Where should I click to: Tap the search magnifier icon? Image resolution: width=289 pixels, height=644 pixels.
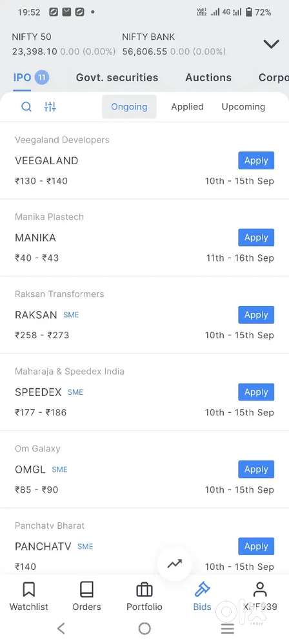tap(26, 107)
